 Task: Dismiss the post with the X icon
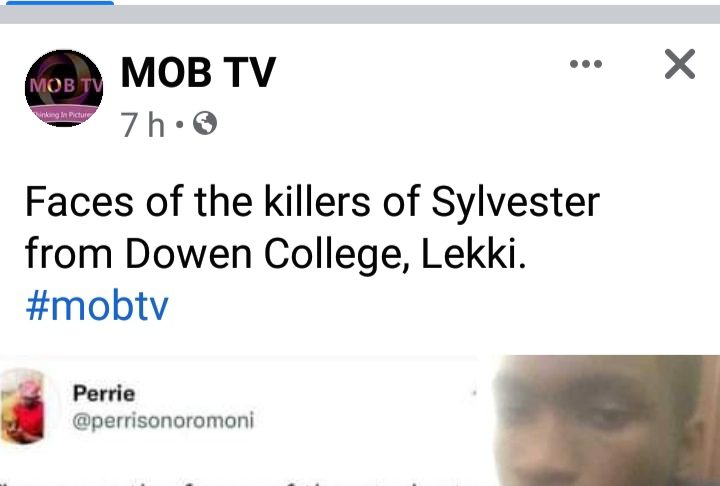tap(679, 65)
